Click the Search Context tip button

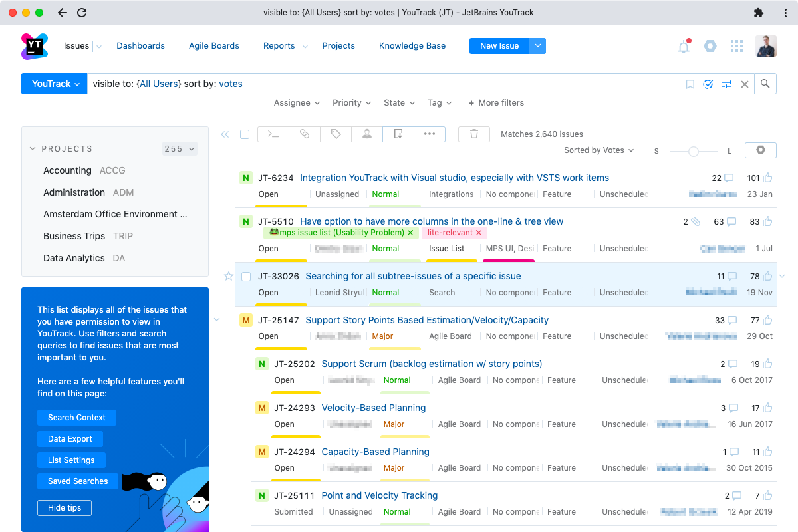[x=76, y=418]
